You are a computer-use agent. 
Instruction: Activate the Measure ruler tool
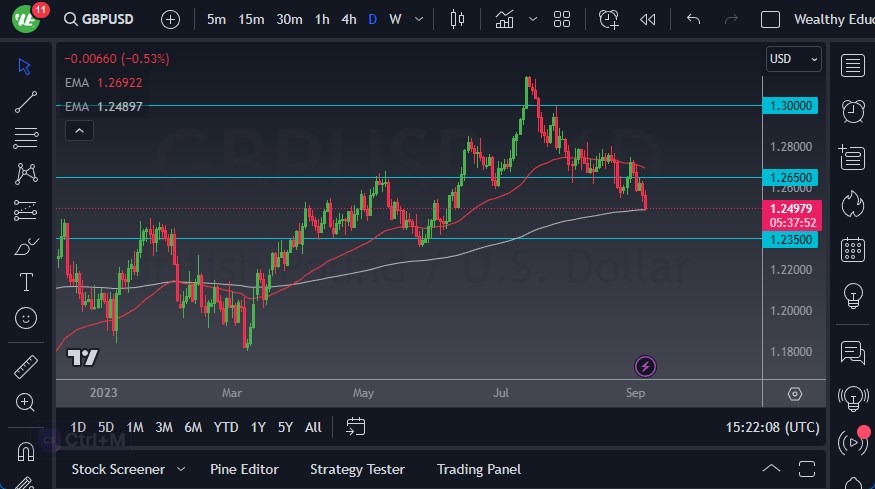pyautogui.click(x=26, y=367)
